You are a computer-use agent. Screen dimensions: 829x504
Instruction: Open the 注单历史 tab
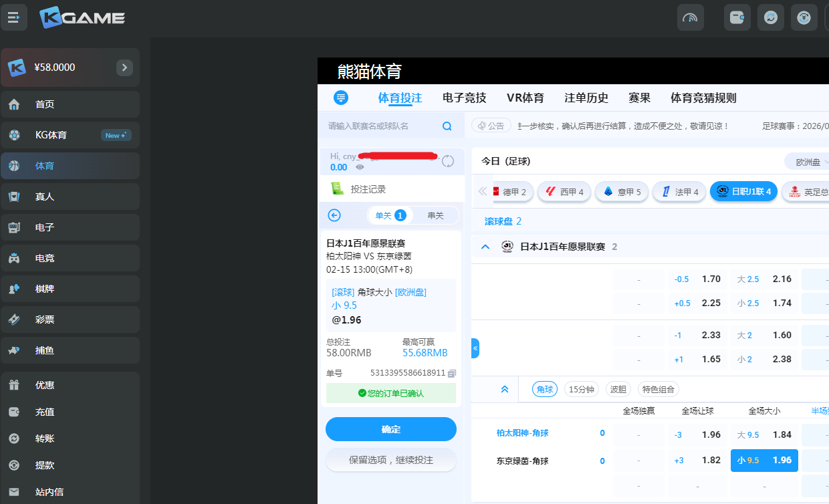tap(586, 98)
